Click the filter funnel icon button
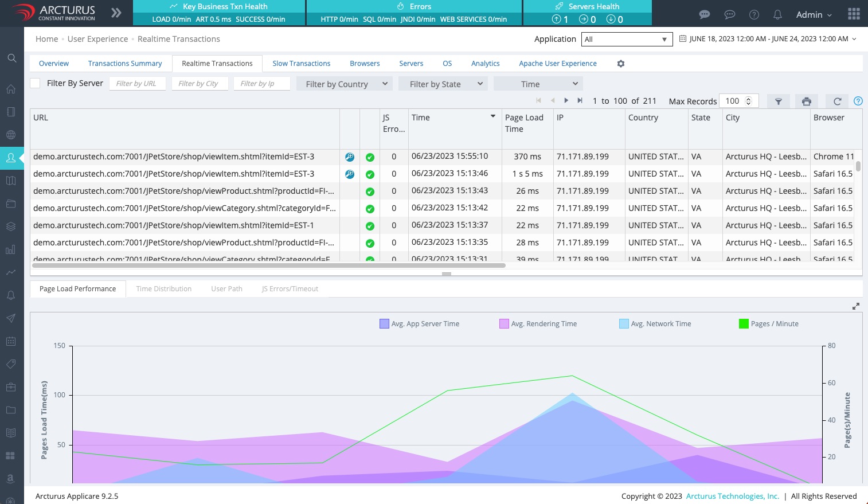 coord(778,101)
